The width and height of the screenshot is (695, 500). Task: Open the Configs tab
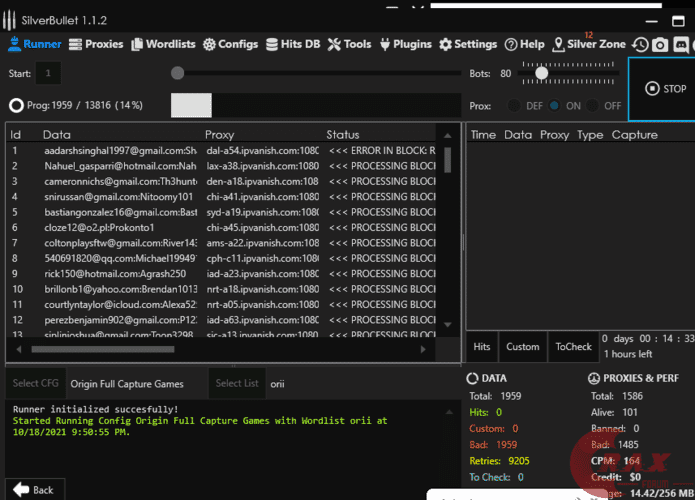tap(230, 44)
